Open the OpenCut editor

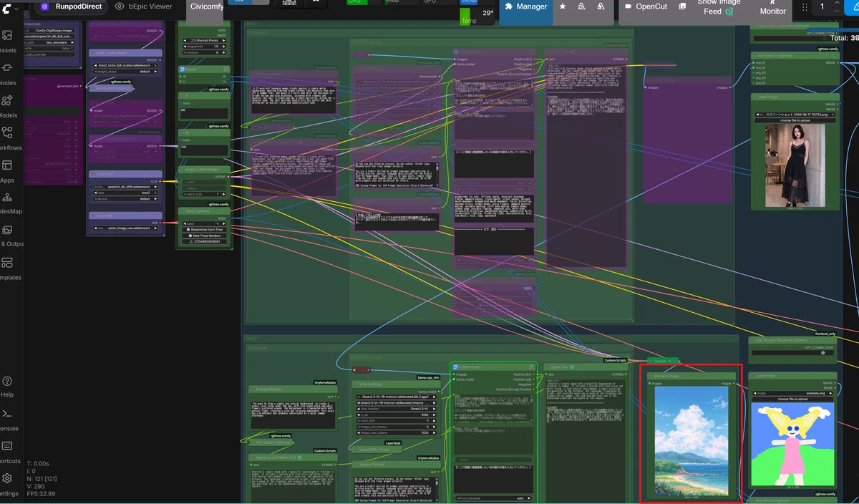[x=646, y=6]
